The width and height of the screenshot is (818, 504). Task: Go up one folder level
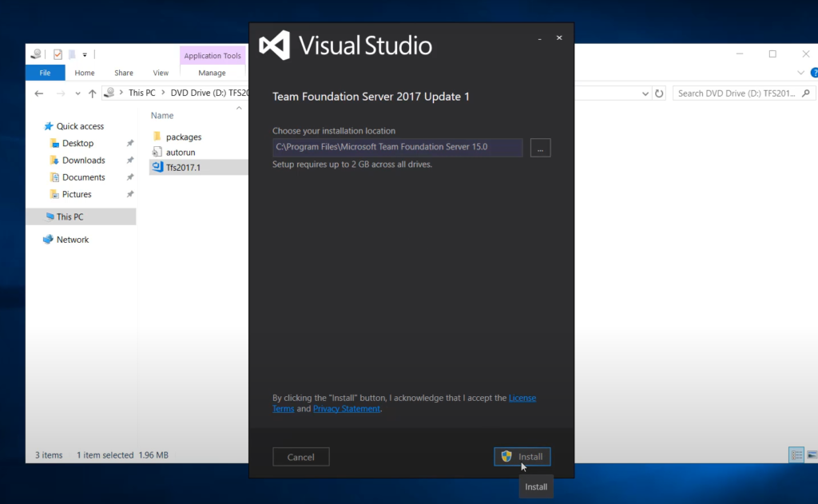93,93
